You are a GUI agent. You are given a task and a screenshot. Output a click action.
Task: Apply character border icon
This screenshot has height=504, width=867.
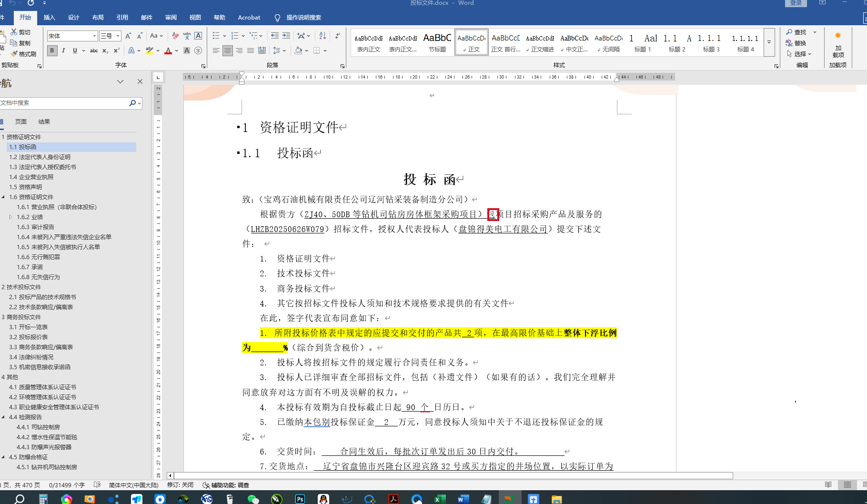click(198, 36)
